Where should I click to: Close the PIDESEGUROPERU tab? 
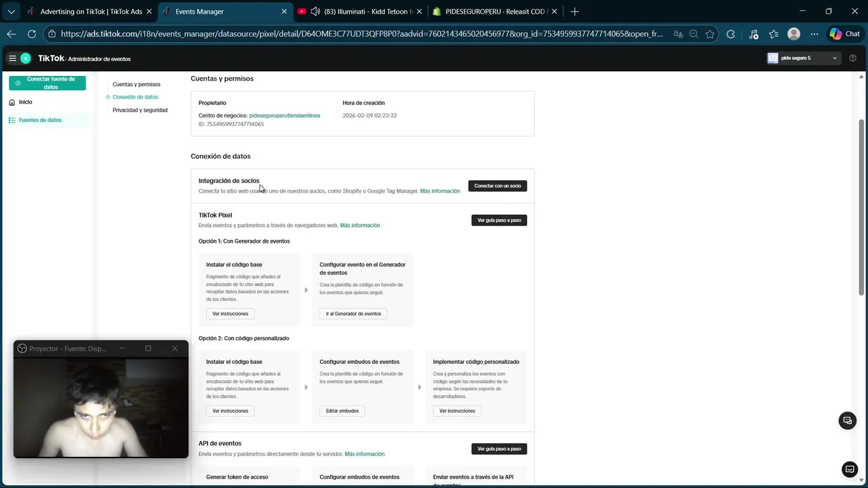coord(555,12)
